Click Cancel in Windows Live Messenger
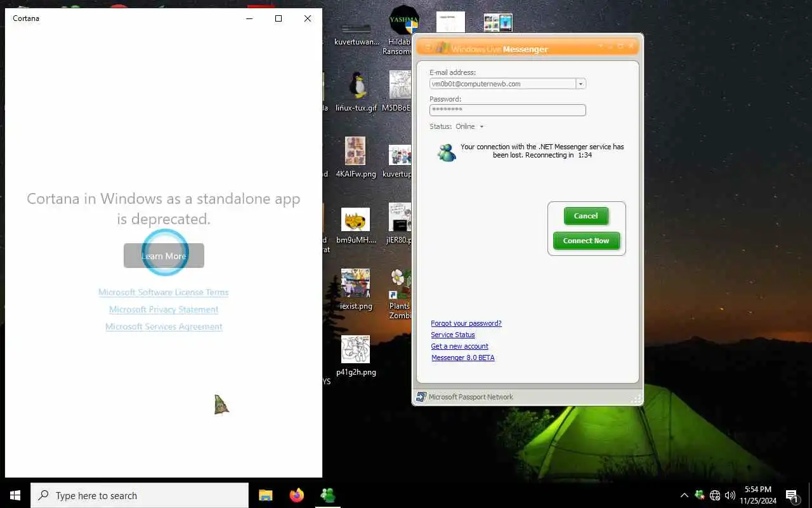The width and height of the screenshot is (812, 508). [586, 216]
